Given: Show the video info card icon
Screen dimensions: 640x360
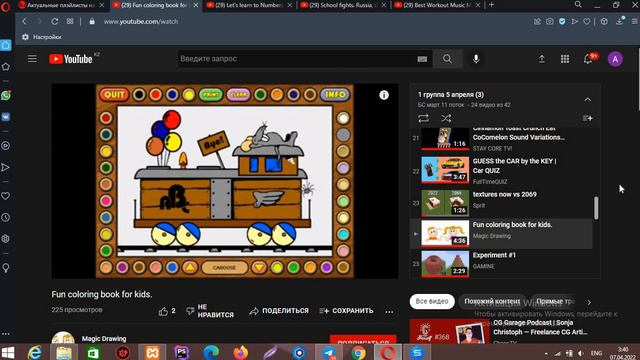Looking at the screenshot, I should pyautogui.click(x=384, y=95).
